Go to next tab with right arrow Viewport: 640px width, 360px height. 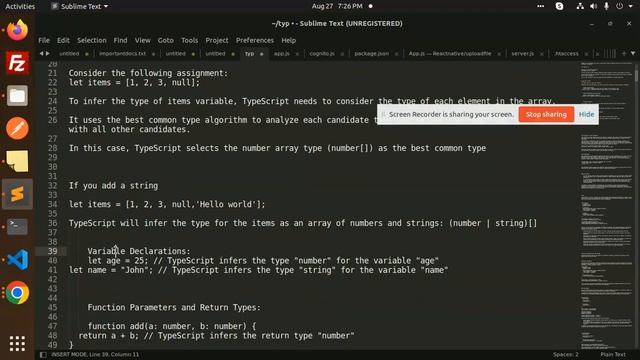click(x=48, y=53)
